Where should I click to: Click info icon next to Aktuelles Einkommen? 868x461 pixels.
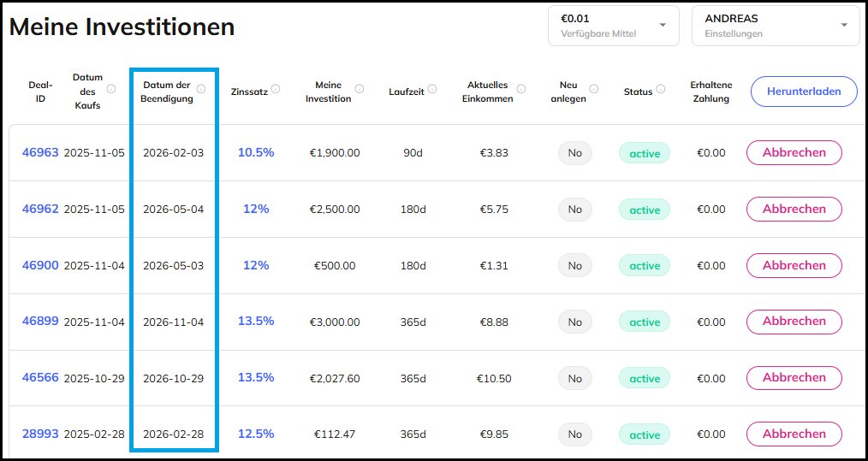pyautogui.click(x=520, y=89)
